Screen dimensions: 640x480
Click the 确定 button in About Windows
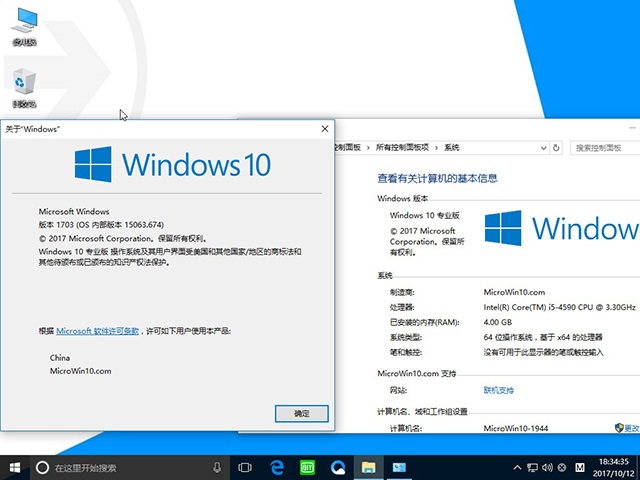[x=302, y=413]
